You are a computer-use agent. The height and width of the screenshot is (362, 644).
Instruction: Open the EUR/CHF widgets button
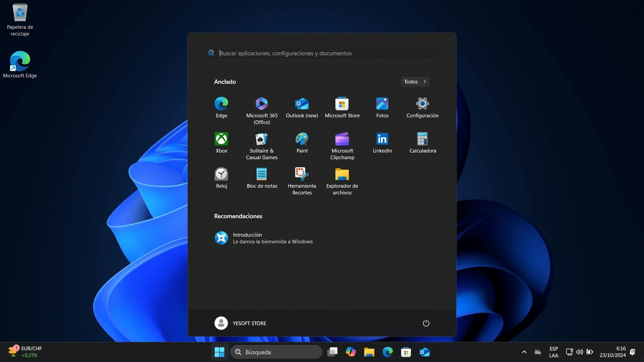click(25, 352)
